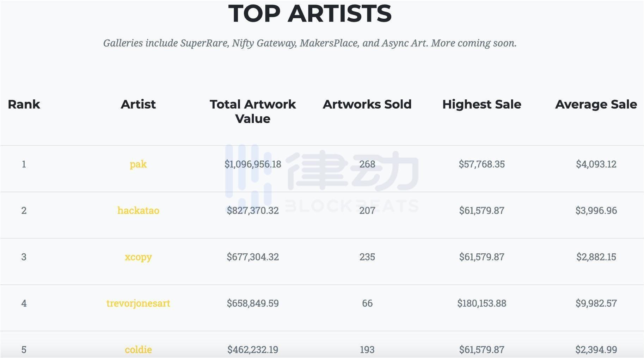Screen dimensions: 644x358
Task: Select coldie's average sale $2,394.99
Action: click(x=596, y=350)
